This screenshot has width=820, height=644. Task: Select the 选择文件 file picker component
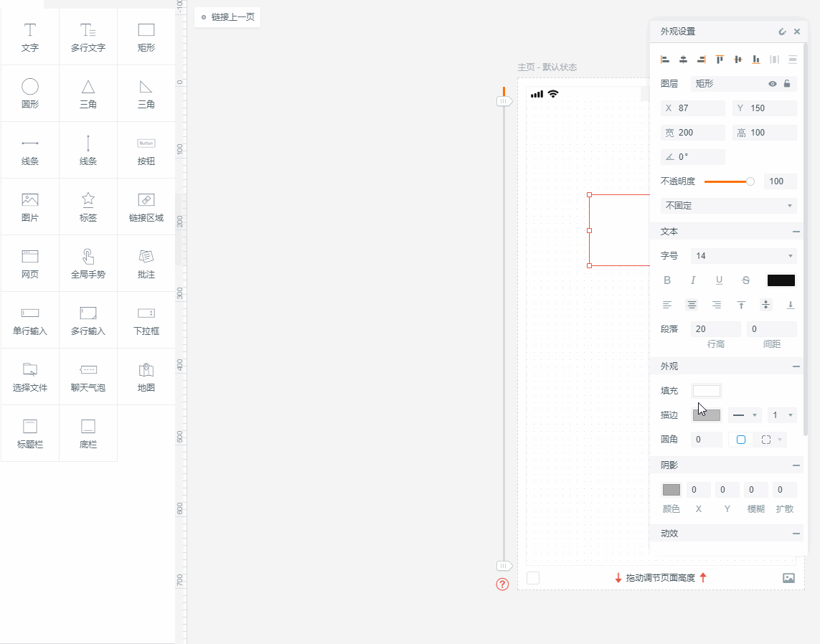[30, 377]
